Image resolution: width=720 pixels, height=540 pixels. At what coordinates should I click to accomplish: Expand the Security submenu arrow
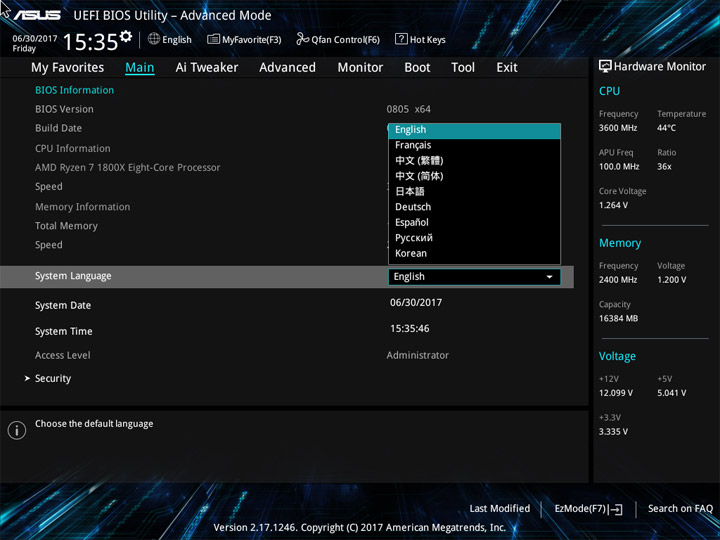(x=27, y=378)
